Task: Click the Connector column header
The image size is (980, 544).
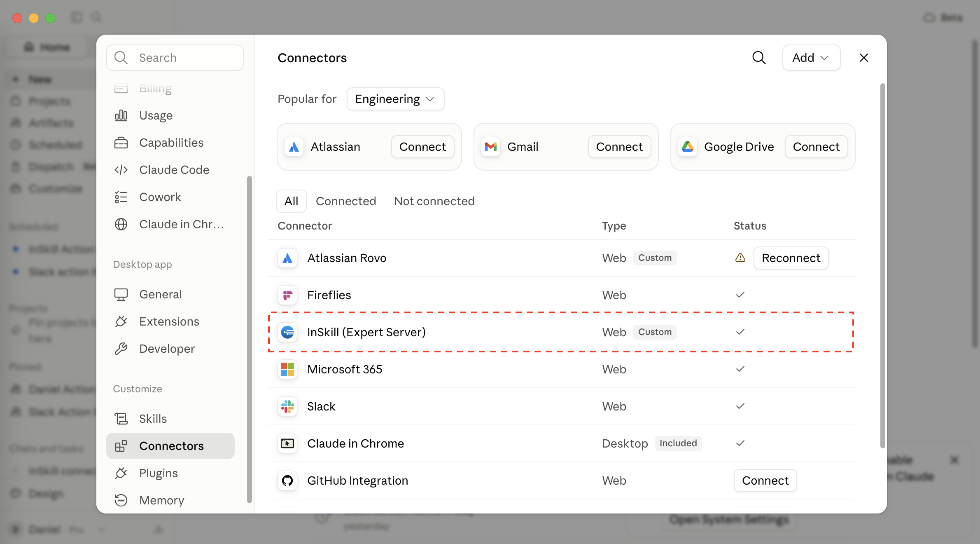Action: (305, 226)
